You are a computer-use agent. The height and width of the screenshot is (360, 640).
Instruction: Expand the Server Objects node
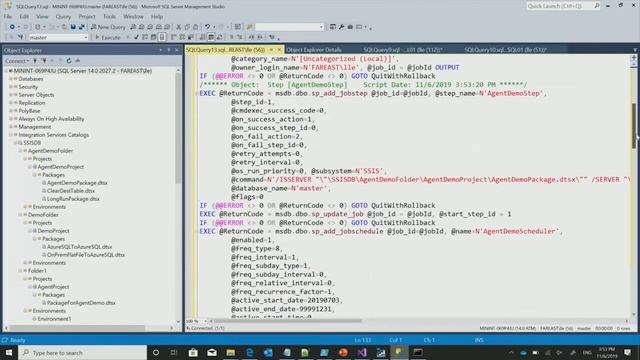coord(11,95)
